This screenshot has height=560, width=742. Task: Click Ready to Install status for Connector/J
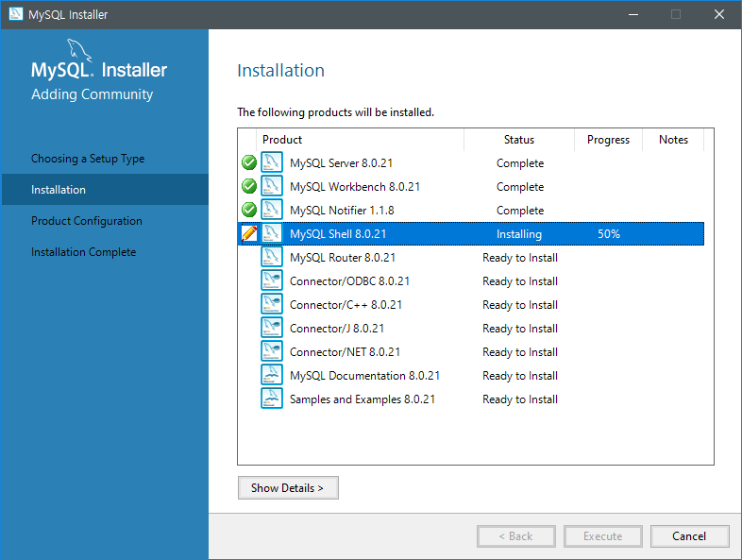coord(520,329)
